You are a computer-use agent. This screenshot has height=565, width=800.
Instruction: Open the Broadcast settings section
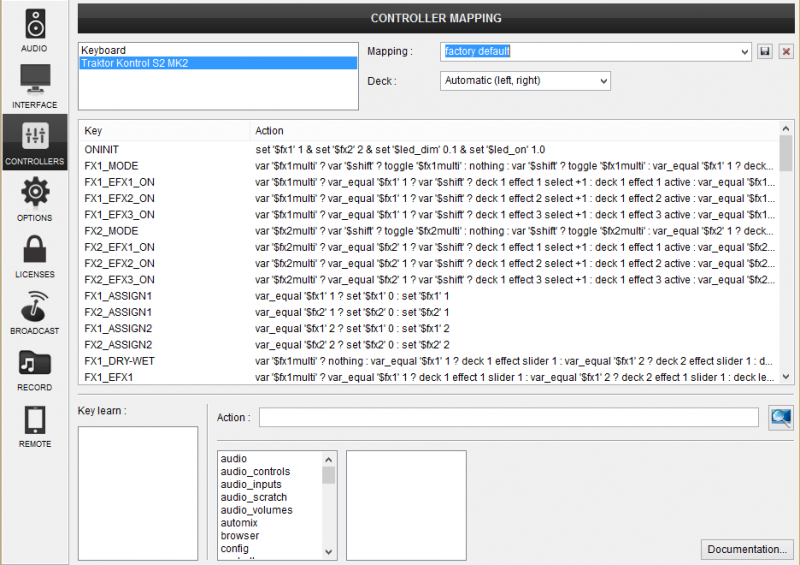[x=34, y=312]
